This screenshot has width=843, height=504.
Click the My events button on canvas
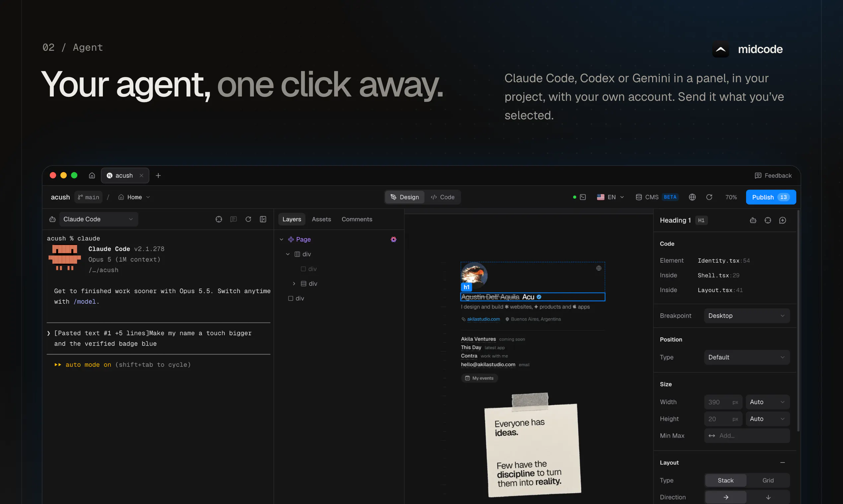tap(479, 378)
